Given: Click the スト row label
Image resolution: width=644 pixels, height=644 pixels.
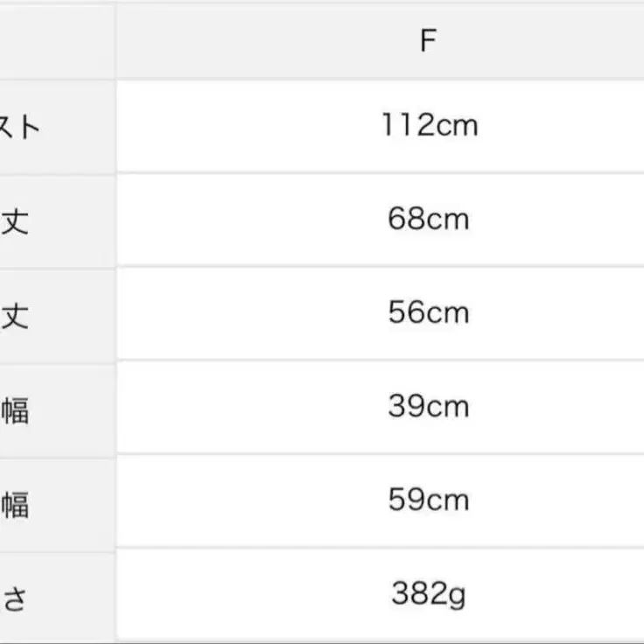Looking at the screenshot, I should tap(19, 128).
